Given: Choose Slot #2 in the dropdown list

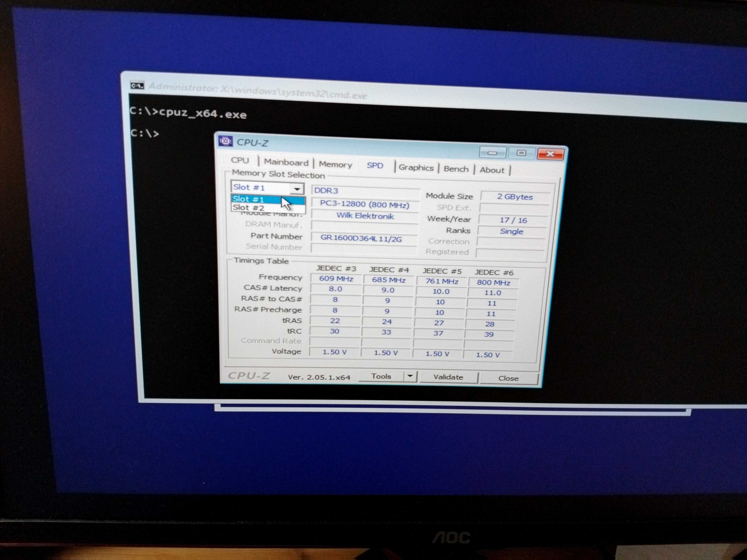Looking at the screenshot, I should pyautogui.click(x=268, y=208).
